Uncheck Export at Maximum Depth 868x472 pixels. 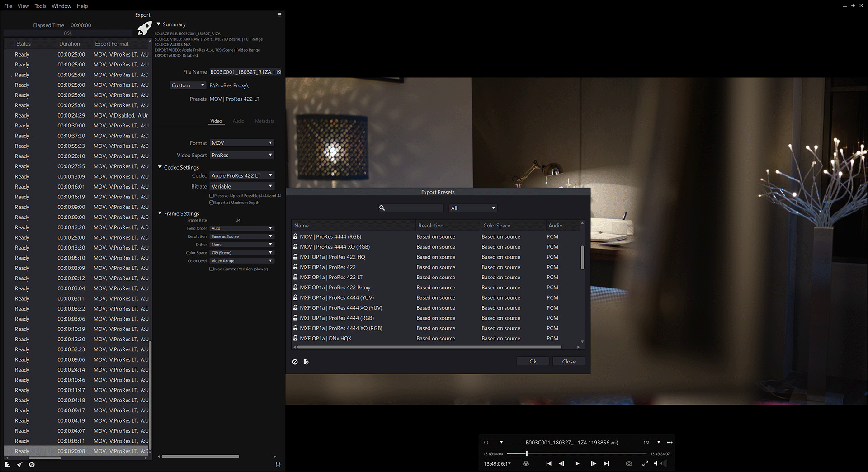click(x=212, y=203)
